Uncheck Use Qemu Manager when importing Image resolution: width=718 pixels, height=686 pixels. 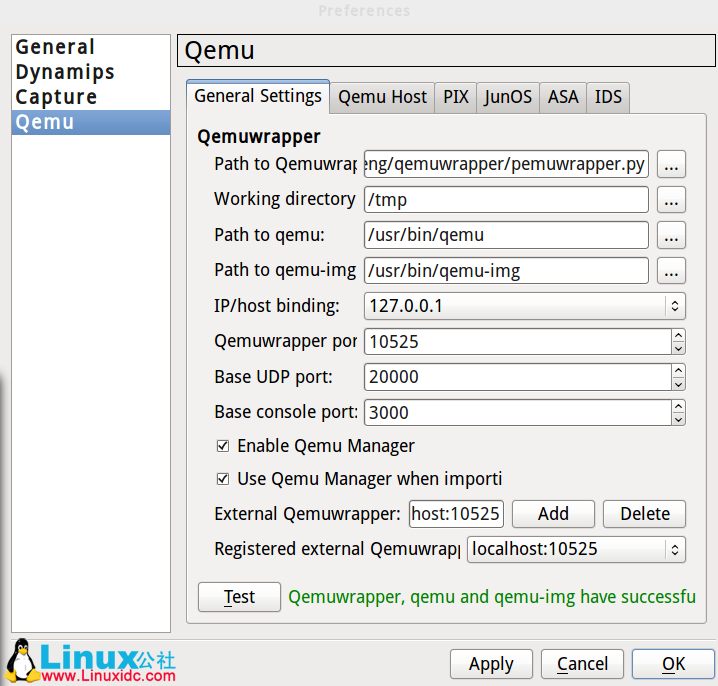point(223,479)
